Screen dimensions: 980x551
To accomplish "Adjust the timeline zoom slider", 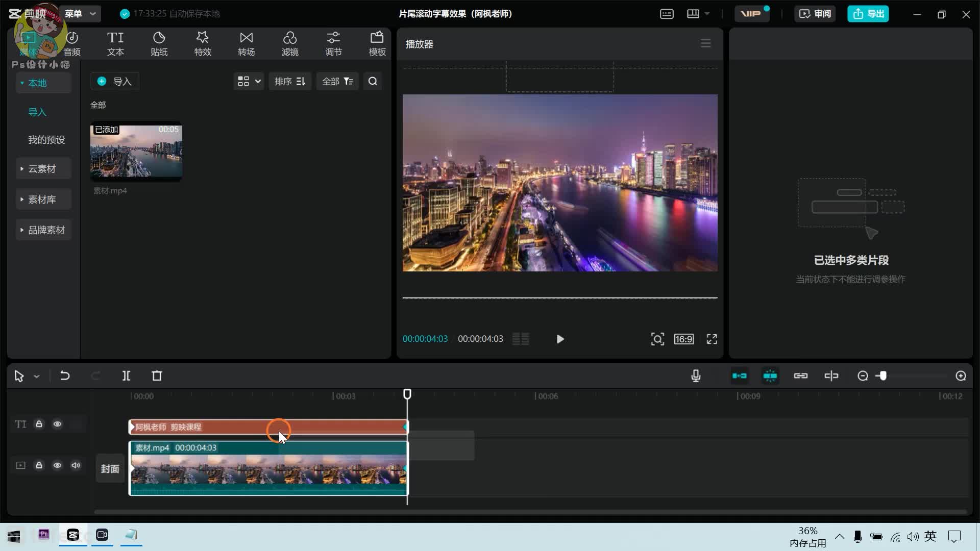I will (x=883, y=376).
